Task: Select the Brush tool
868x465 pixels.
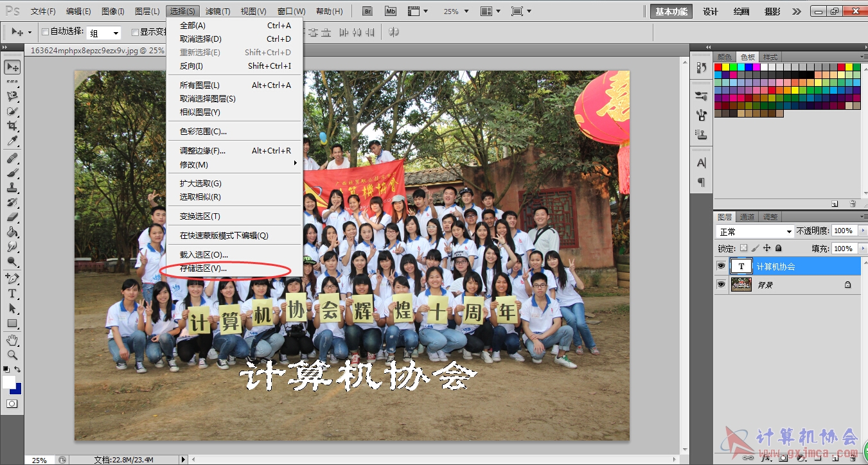Action: click(12, 173)
